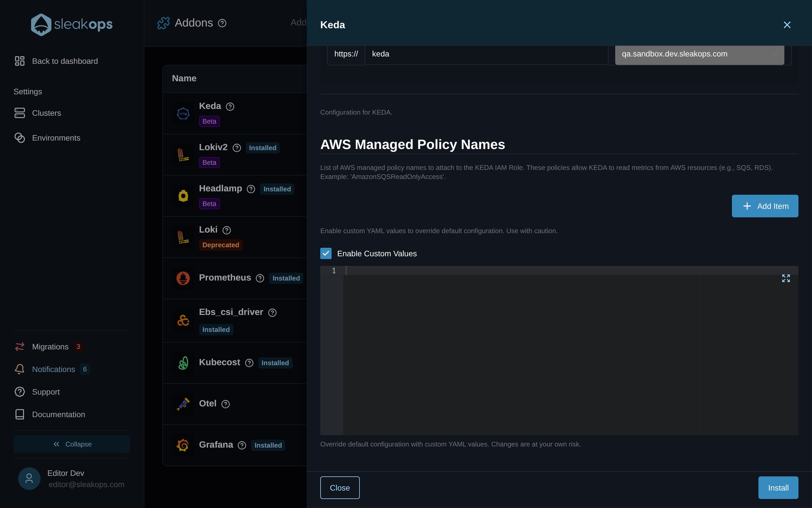Click the Lokiv2 addon icon
Image resolution: width=812 pixels, height=508 pixels.
[183, 155]
